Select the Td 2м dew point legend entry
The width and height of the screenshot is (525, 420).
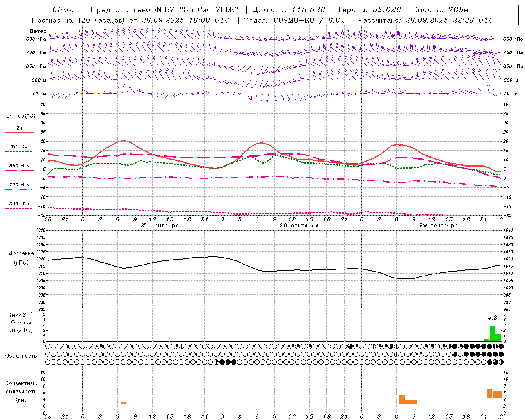pos(19,147)
